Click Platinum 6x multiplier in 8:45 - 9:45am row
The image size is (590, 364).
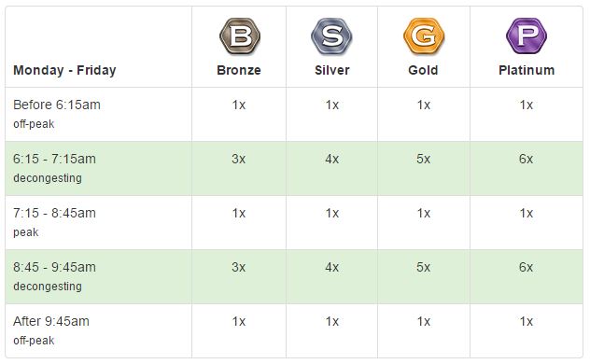click(526, 267)
